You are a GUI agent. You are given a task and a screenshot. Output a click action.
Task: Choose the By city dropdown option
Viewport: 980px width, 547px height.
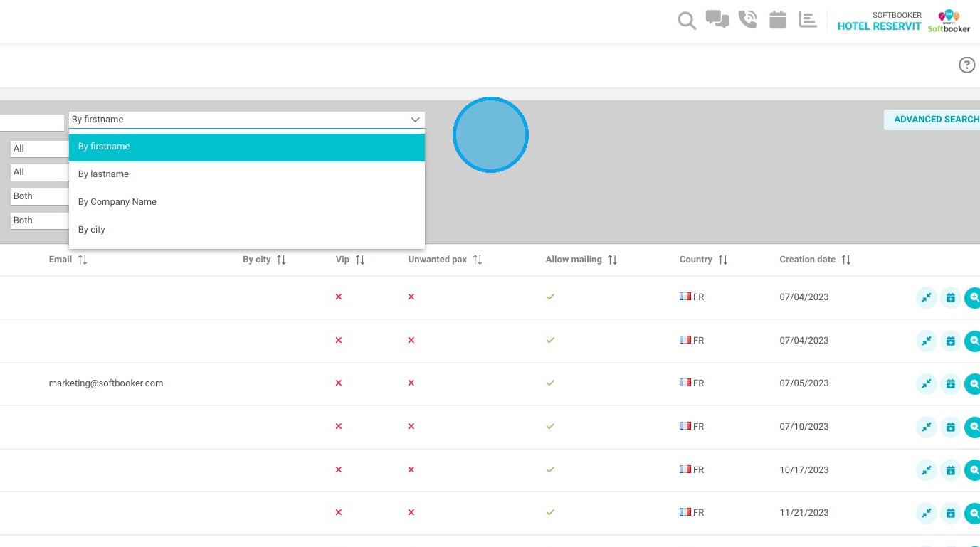point(247,230)
